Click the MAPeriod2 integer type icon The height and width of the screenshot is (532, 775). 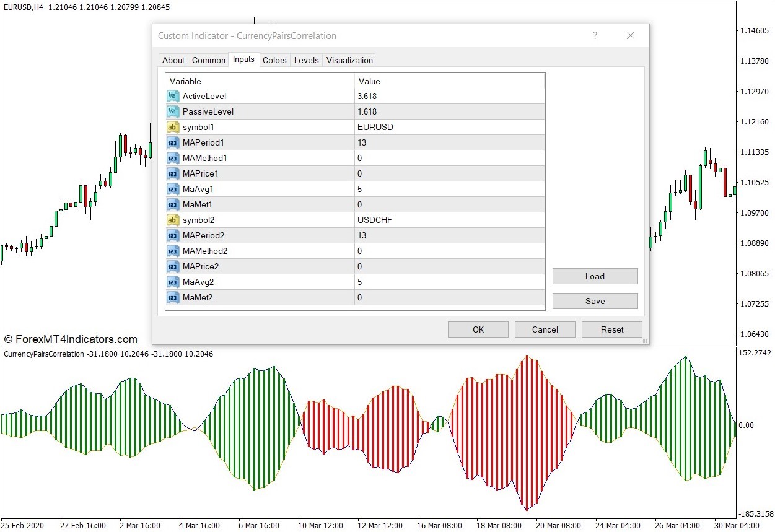(173, 235)
